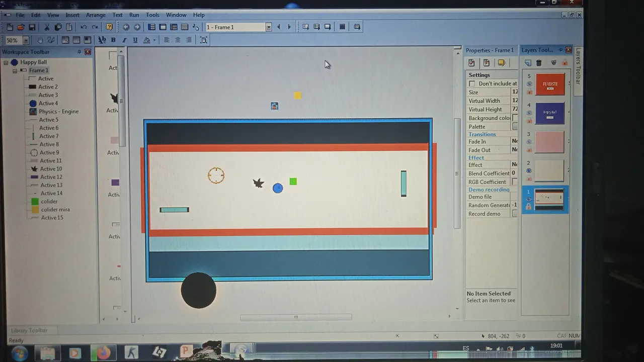Viewport: 644px width, 362px height.
Task: Select the blue ball object in the frame
Action: (278, 188)
